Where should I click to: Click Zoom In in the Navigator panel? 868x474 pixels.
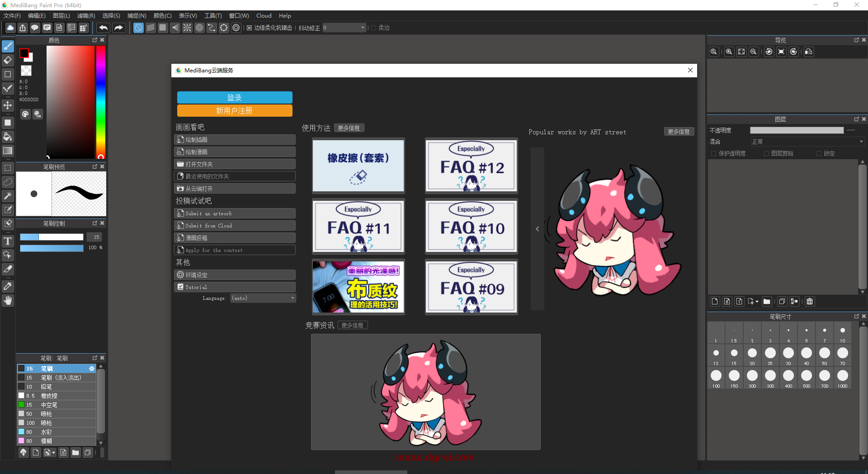click(x=729, y=52)
